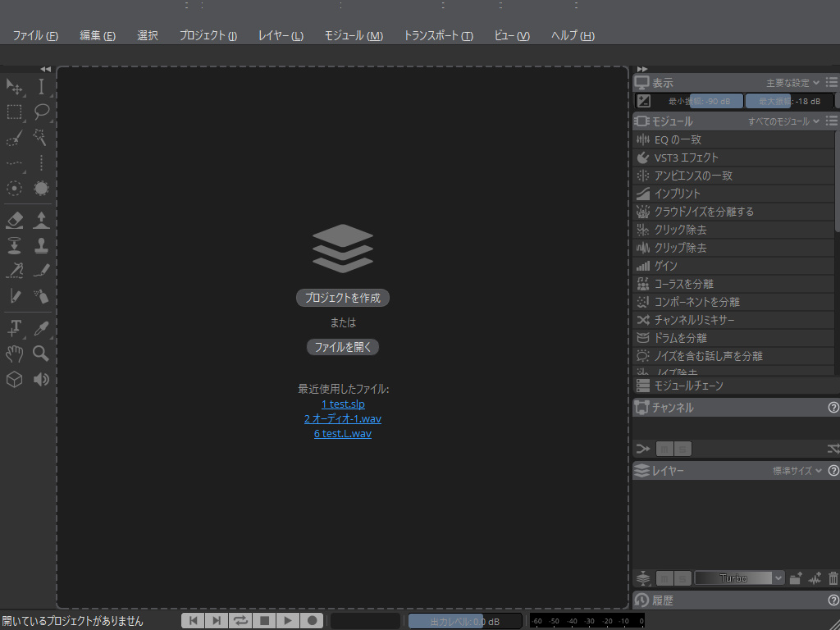The width and height of the screenshot is (840, 630).
Task: Click the delete layer trash icon
Action: (x=833, y=578)
